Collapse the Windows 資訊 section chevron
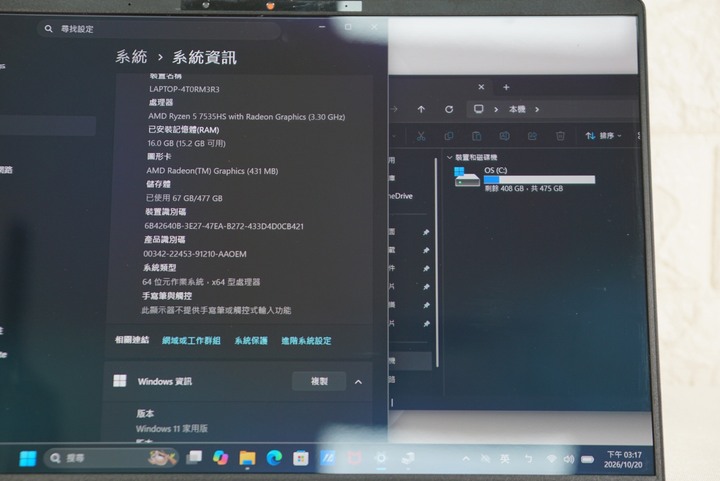Viewport: 720px width, 481px height. (x=358, y=382)
